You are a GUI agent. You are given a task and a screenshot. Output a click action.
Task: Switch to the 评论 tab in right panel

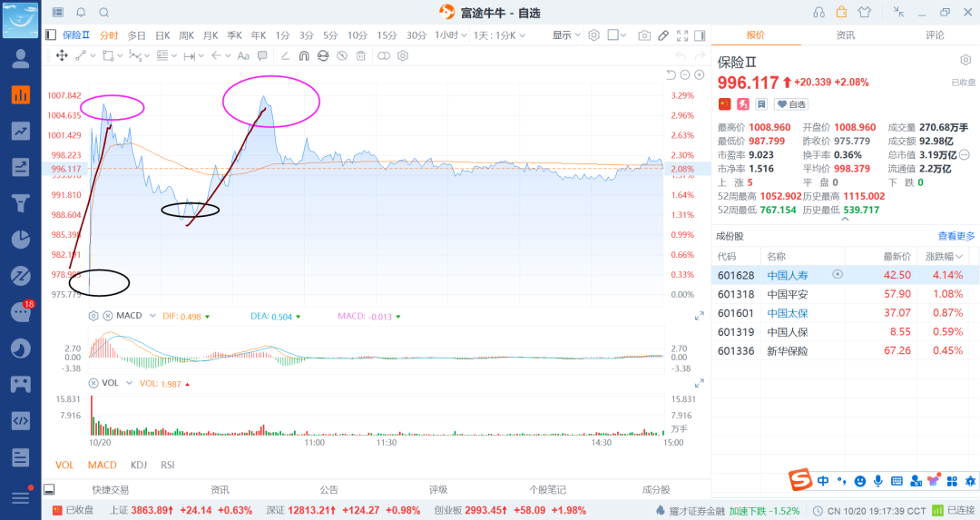pos(935,35)
